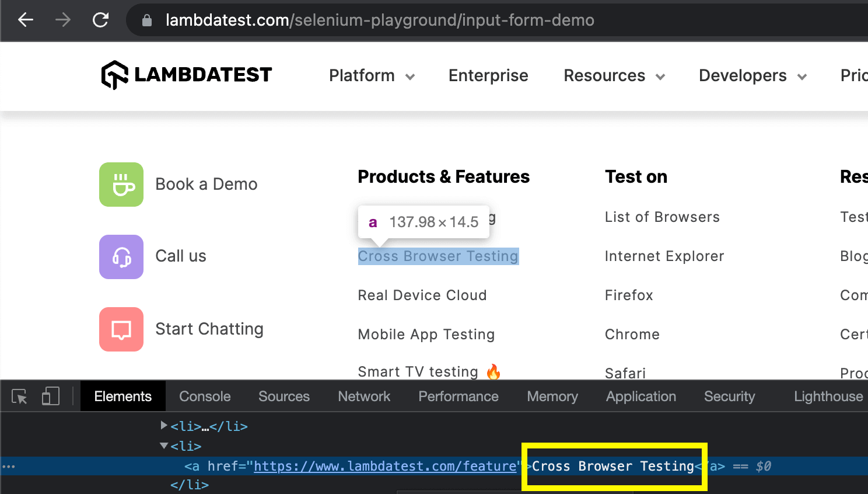The image size is (868, 494).
Task: Switch to the Console tab
Action: pos(204,396)
